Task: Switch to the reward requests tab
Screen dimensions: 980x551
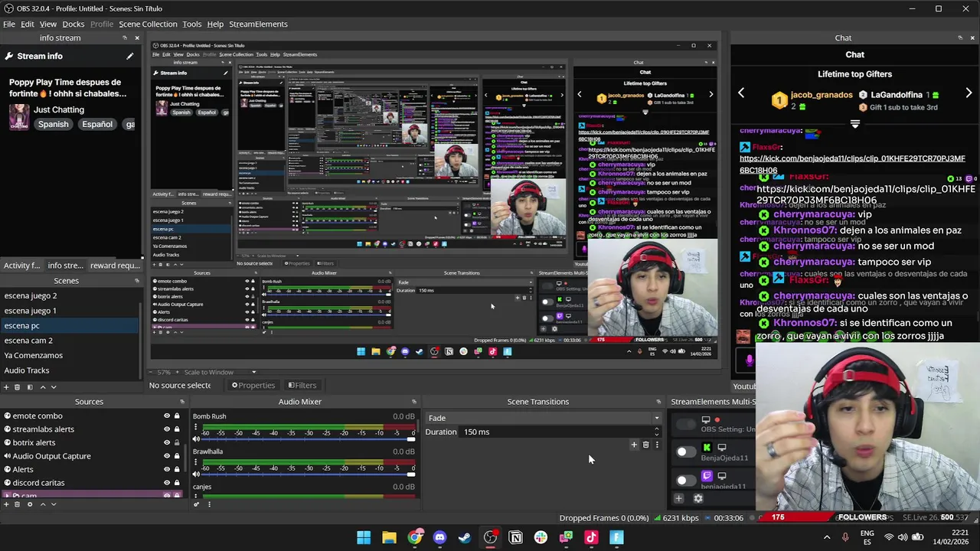Action: pos(115,266)
